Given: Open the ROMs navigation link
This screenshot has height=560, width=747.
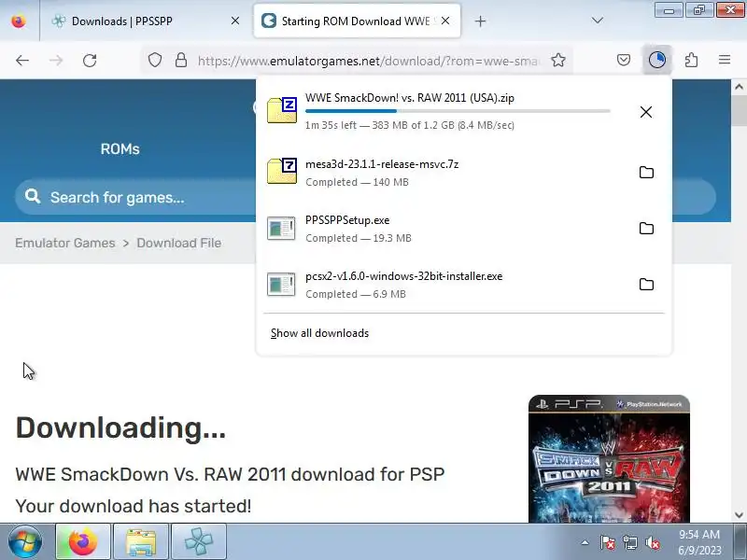Looking at the screenshot, I should pyautogui.click(x=120, y=149).
